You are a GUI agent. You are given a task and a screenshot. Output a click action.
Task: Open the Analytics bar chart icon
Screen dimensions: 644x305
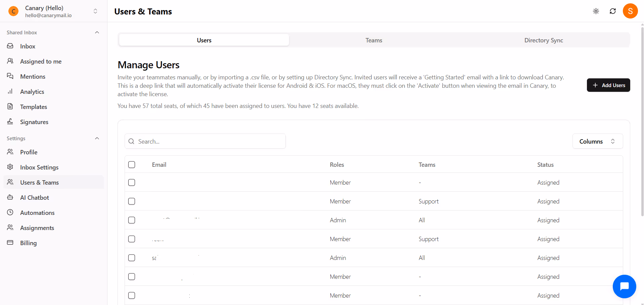10,91
